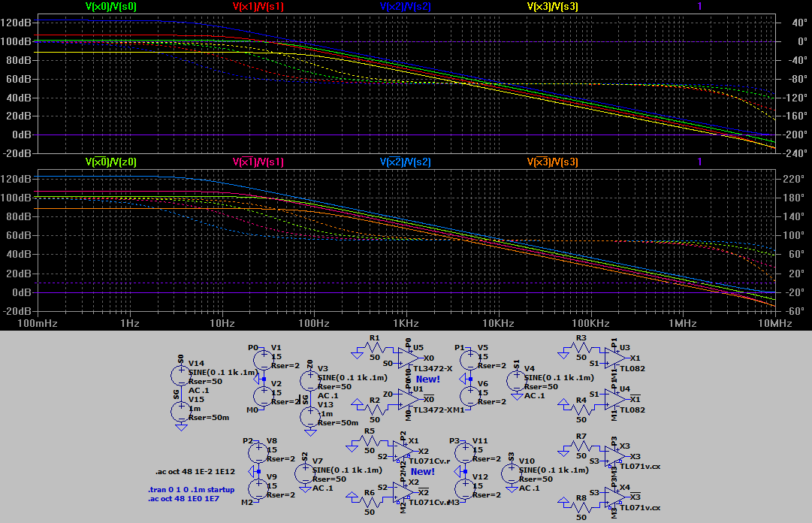Click the U3 TL082 op-amp symbol

click(x=616, y=358)
